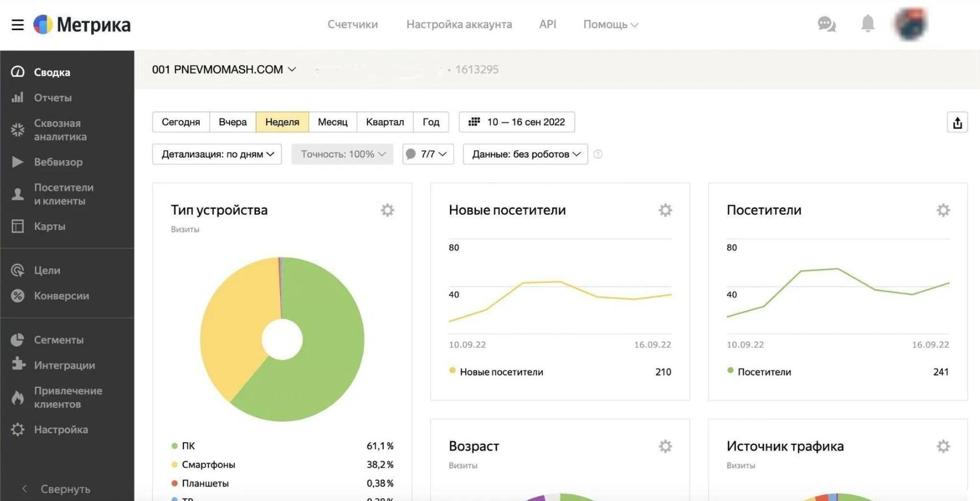Click the Метрика logo
The height and width of the screenshot is (501, 980).
coord(82,25)
